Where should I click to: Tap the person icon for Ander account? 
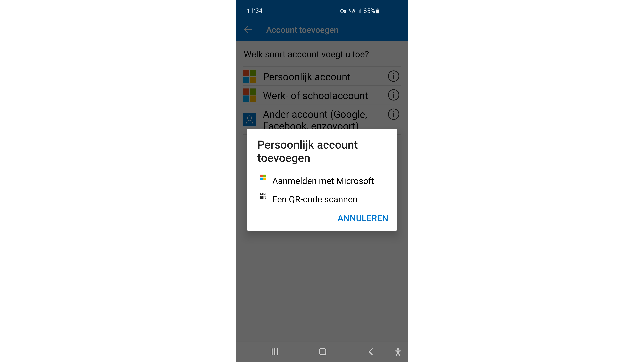pos(250,119)
